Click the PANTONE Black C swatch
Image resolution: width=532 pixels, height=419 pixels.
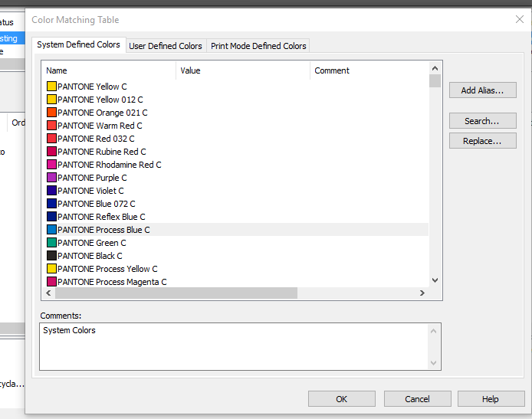[51, 256]
